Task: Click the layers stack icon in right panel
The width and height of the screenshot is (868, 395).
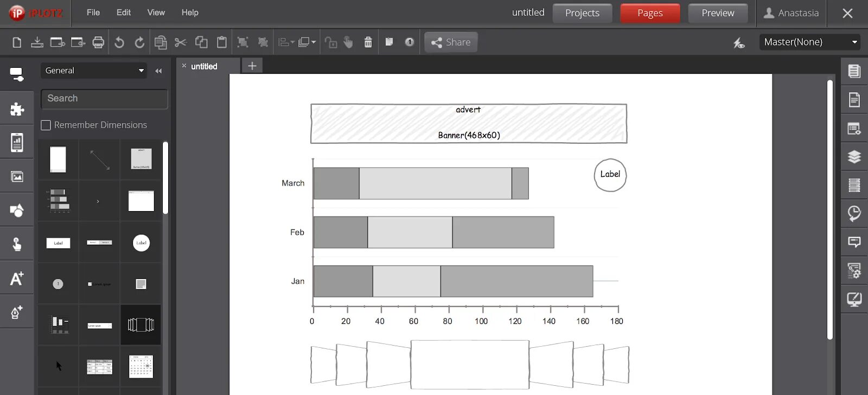Action: pyautogui.click(x=854, y=157)
